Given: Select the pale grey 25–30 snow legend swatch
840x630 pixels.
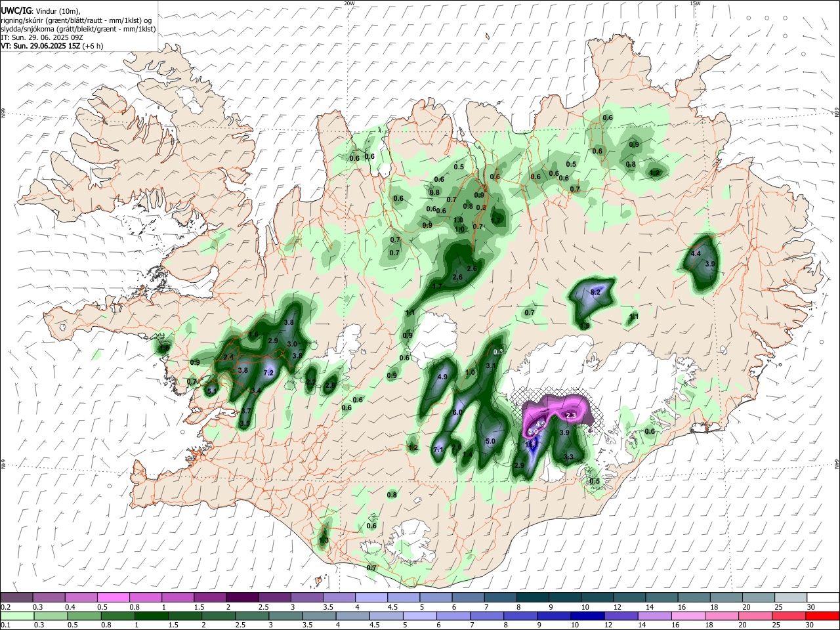Looking at the screenshot, I should [791, 598].
